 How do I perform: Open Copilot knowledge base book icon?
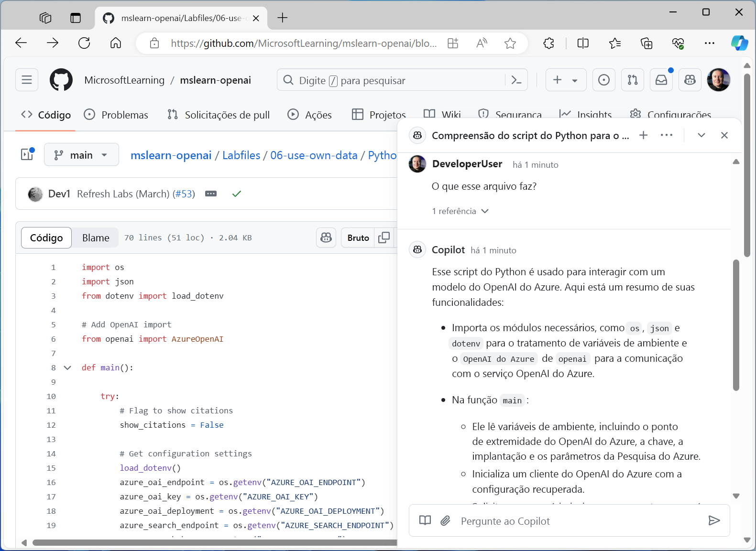[x=425, y=520]
